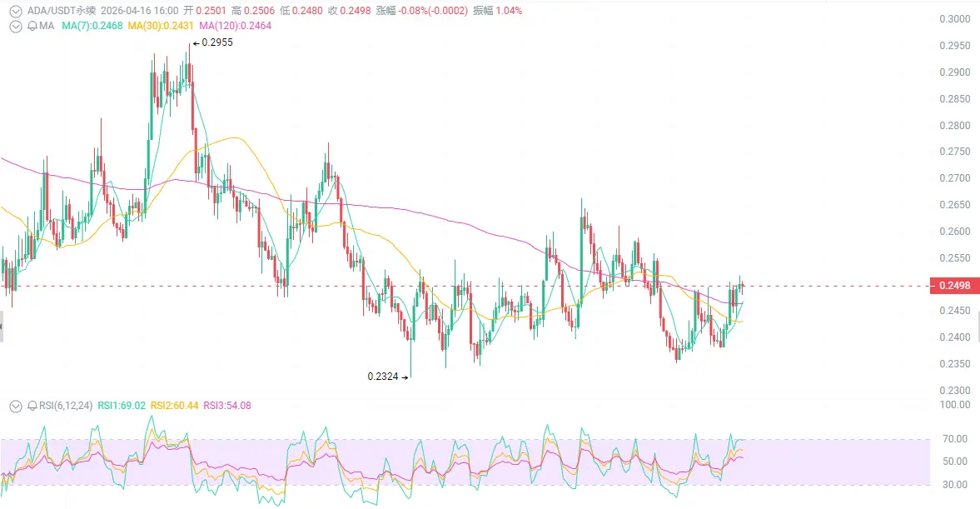Click the 2026-04-16 16:00 timestamp
The height and width of the screenshot is (509, 980).
pos(139,11)
